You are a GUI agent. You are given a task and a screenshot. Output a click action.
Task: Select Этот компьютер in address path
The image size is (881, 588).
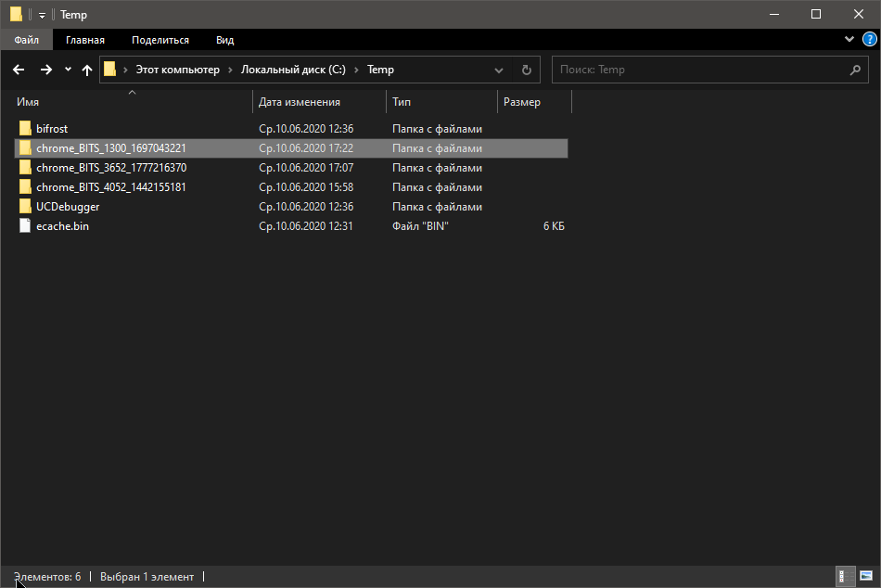pyautogui.click(x=177, y=70)
